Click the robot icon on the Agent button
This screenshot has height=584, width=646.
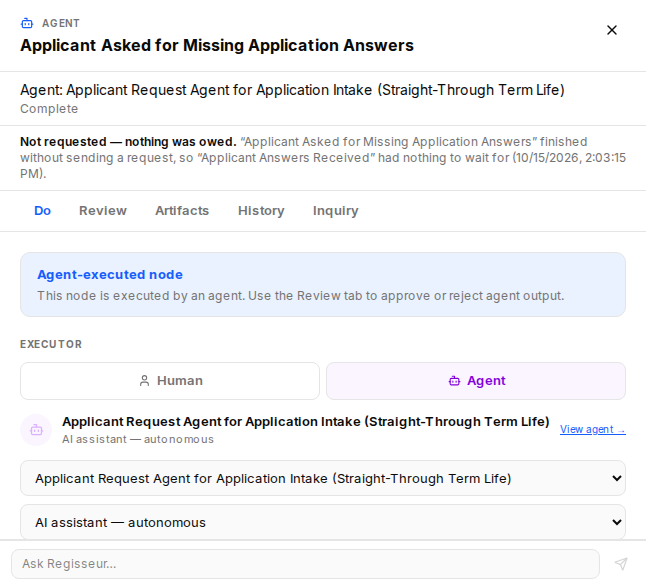tap(454, 381)
